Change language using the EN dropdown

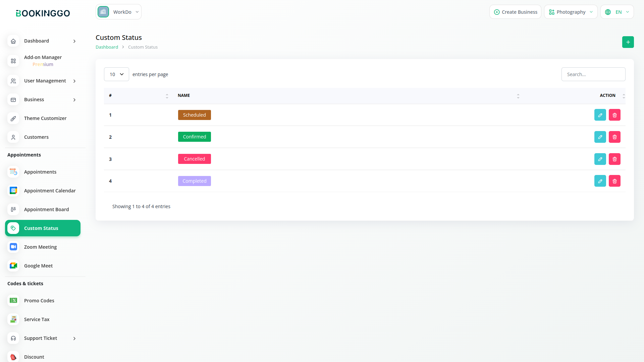[x=617, y=12]
